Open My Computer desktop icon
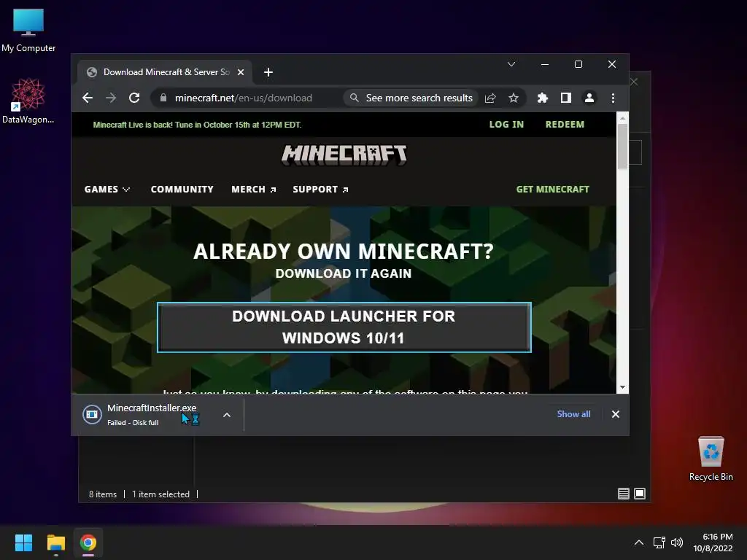The image size is (747, 560). pos(28,31)
